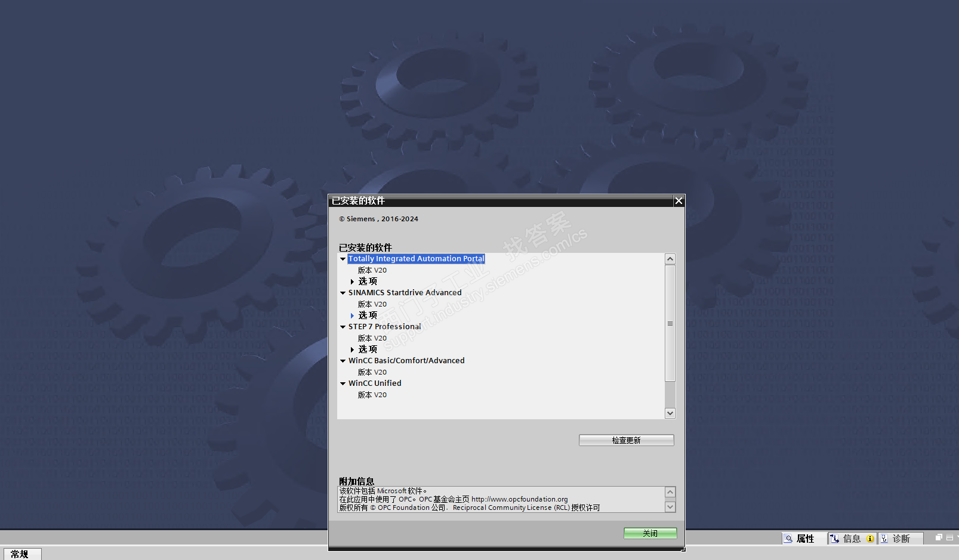Viewport: 959px width, 560px height.
Task: Collapse the SINAMICS Startdrive Advanced node
Action: point(343,293)
